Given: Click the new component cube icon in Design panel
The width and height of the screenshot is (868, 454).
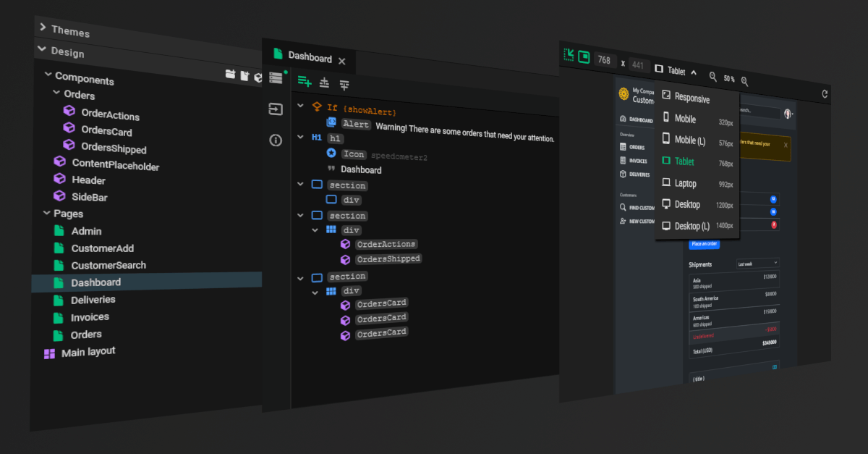Looking at the screenshot, I should click(258, 77).
